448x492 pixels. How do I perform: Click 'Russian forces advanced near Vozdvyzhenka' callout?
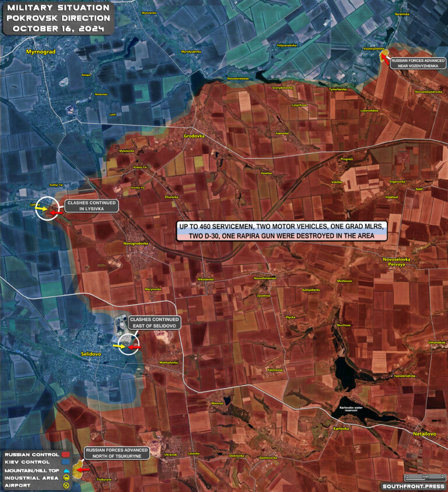coord(418,63)
